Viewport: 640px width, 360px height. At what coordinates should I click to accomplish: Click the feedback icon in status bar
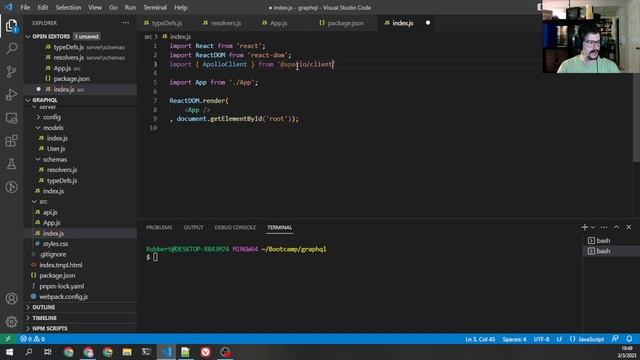615,339
